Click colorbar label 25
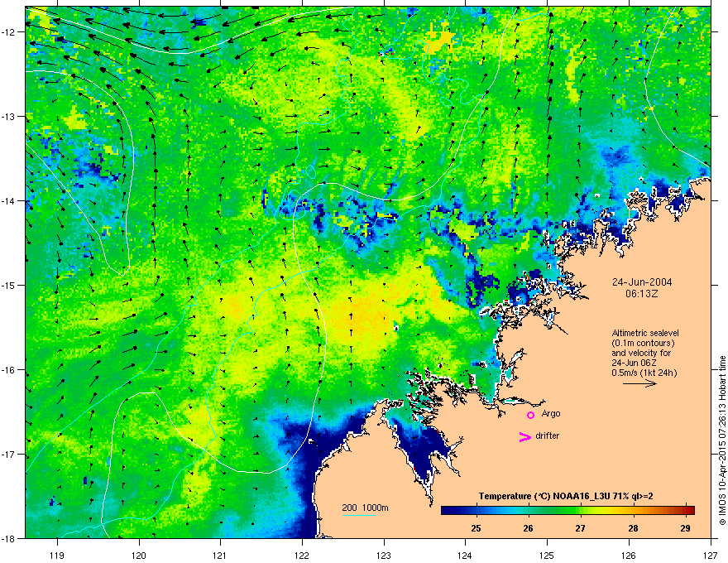Viewport: 728px width, 563px height. pyautogui.click(x=476, y=528)
